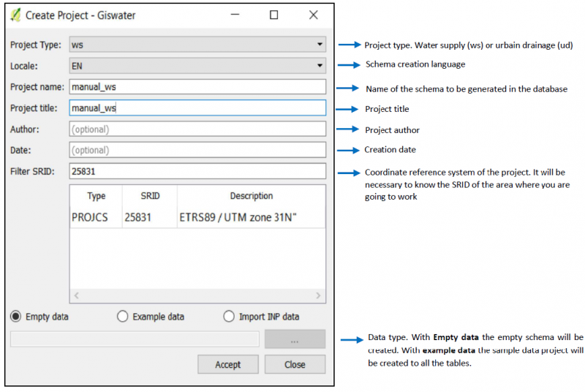
Task: Click the Accept button
Action: pyautogui.click(x=227, y=364)
